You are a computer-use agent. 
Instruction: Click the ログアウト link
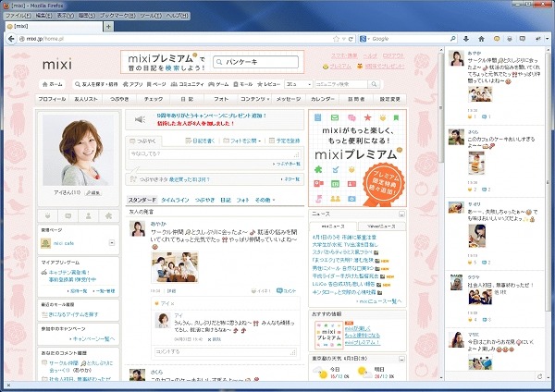393,55
